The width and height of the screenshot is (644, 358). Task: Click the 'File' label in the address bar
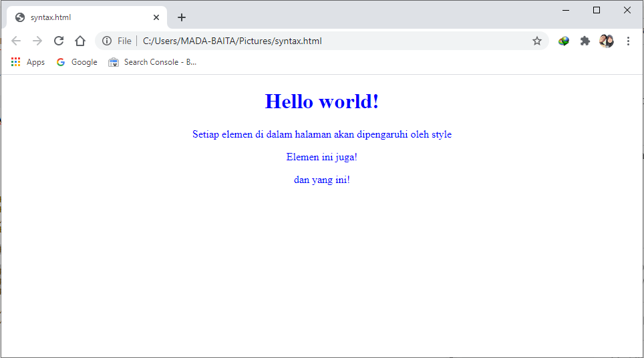click(124, 41)
